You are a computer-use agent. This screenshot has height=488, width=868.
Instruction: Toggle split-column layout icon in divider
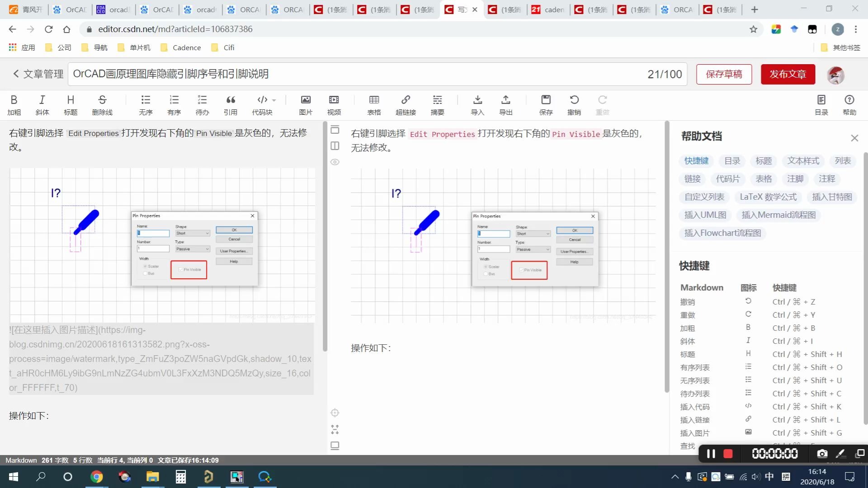pyautogui.click(x=335, y=145)
